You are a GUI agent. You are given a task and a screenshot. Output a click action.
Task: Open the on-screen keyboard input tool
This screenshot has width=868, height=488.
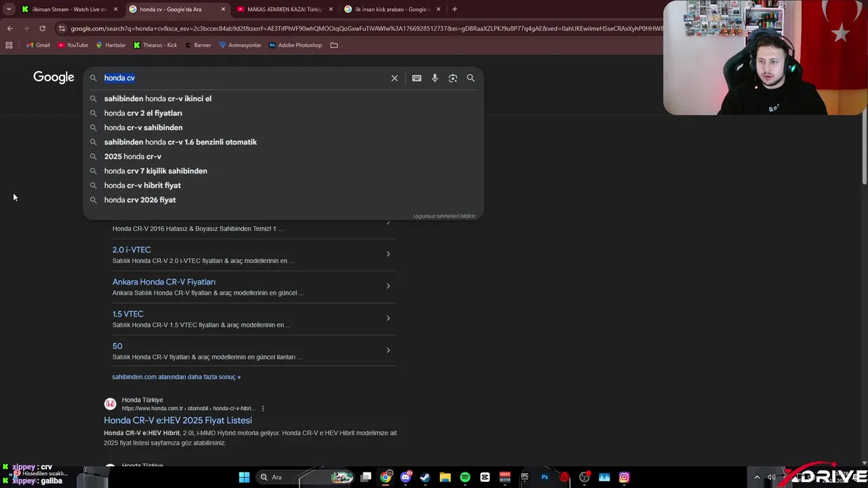coord(416,78)
